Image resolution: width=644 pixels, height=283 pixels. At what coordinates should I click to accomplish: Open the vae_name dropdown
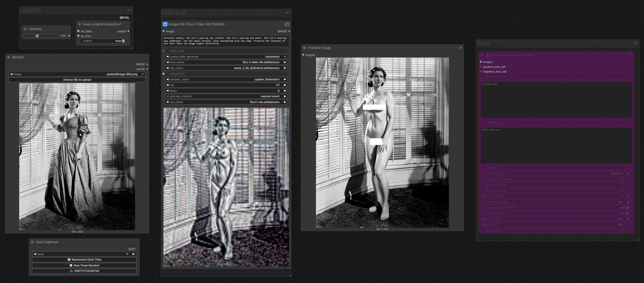[x=226, y=102]
